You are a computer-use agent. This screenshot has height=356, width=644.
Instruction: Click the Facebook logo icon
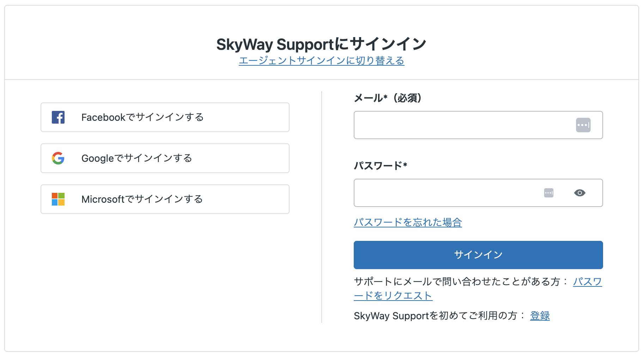[58, 117]
